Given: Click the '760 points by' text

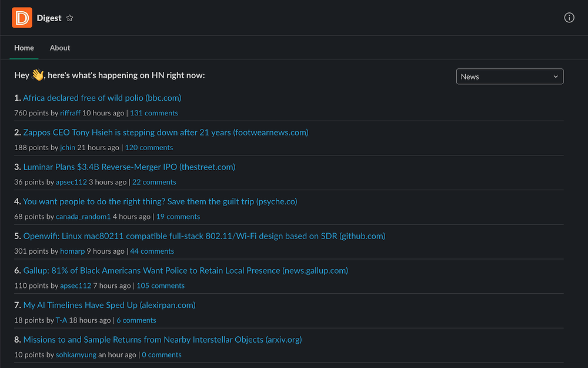Looking at the screenshot, I should pos(36,113).
